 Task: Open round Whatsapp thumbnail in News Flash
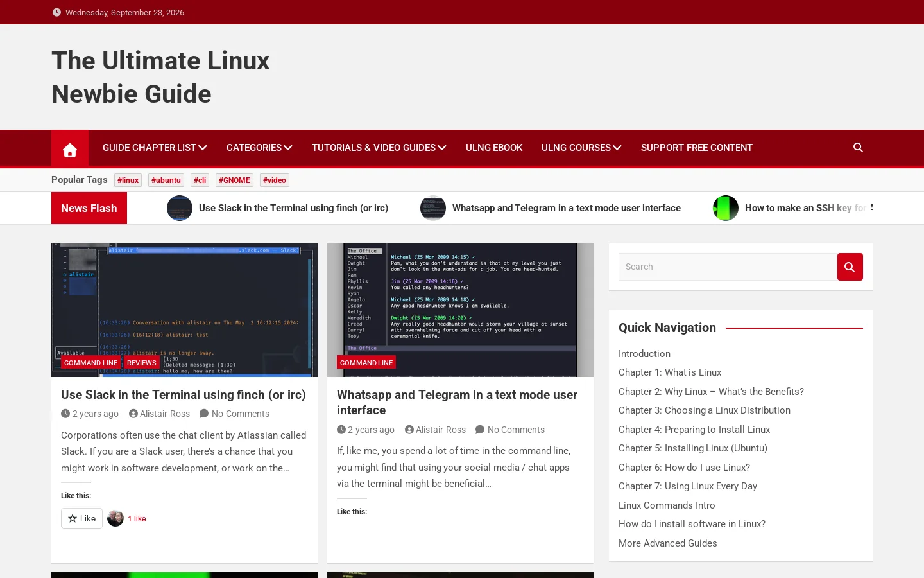(433, 208)
